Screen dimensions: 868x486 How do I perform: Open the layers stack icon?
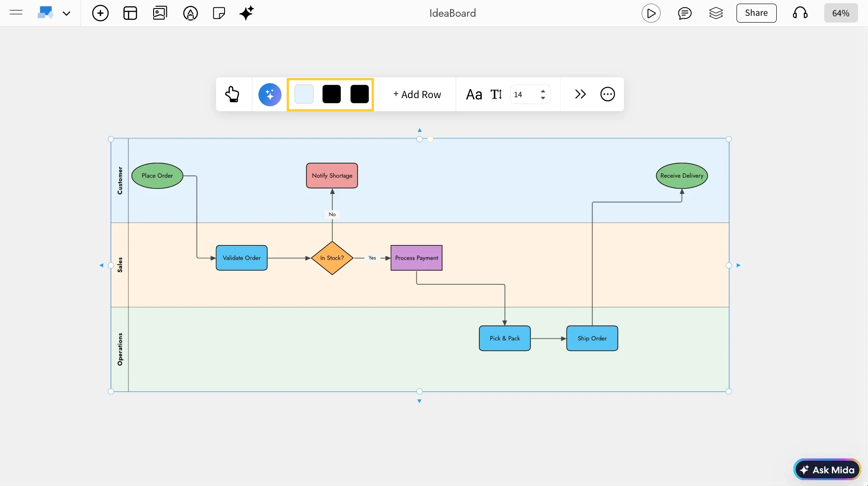click(x=716, y=13)
